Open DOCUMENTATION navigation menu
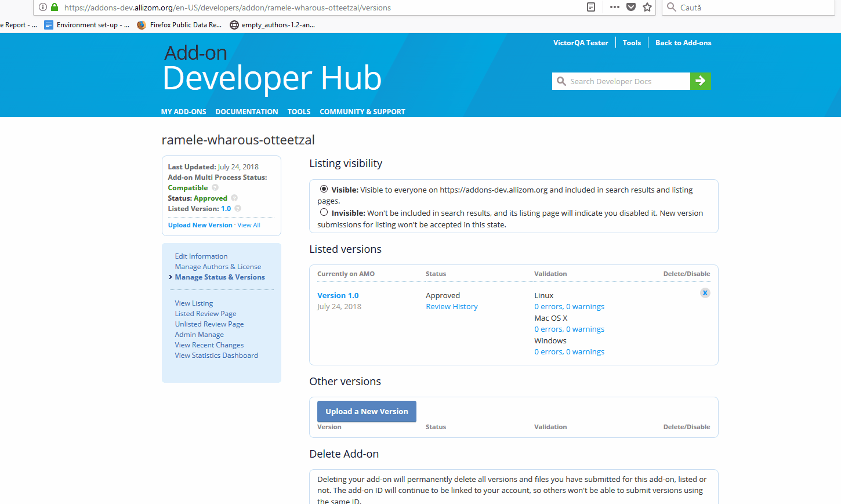The height and width of the screenshot is (504, 841). tap(247, 112)
